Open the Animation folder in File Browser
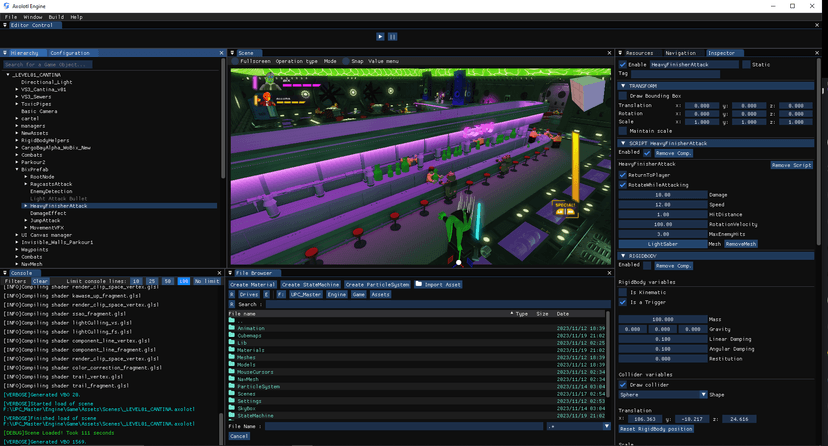 251,328
